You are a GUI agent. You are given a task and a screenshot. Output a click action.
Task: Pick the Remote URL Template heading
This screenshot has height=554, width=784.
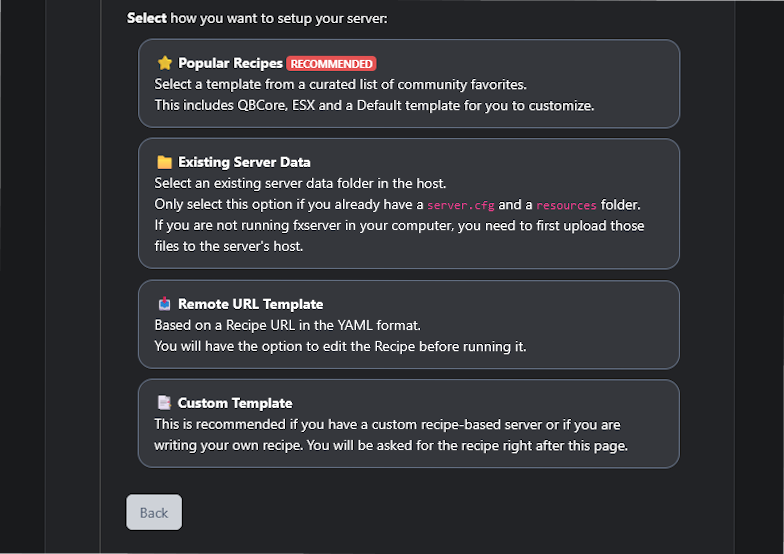pos(250,304)
